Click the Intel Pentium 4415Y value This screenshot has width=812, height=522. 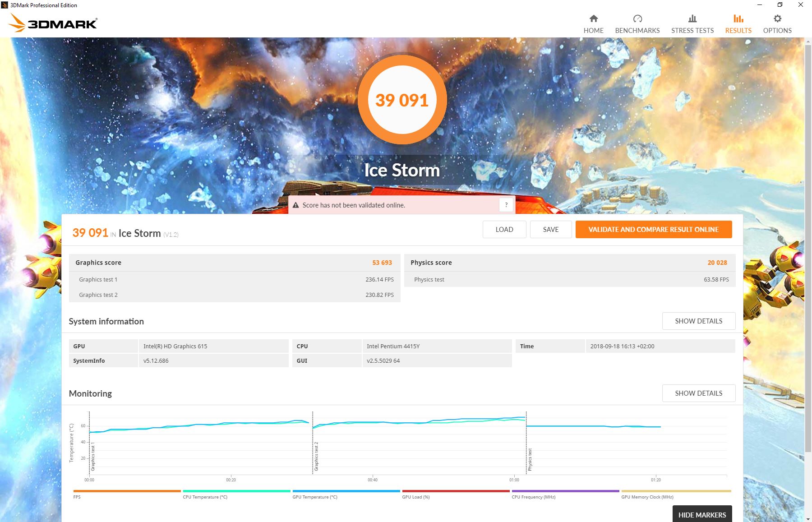(x=393, y=346)
